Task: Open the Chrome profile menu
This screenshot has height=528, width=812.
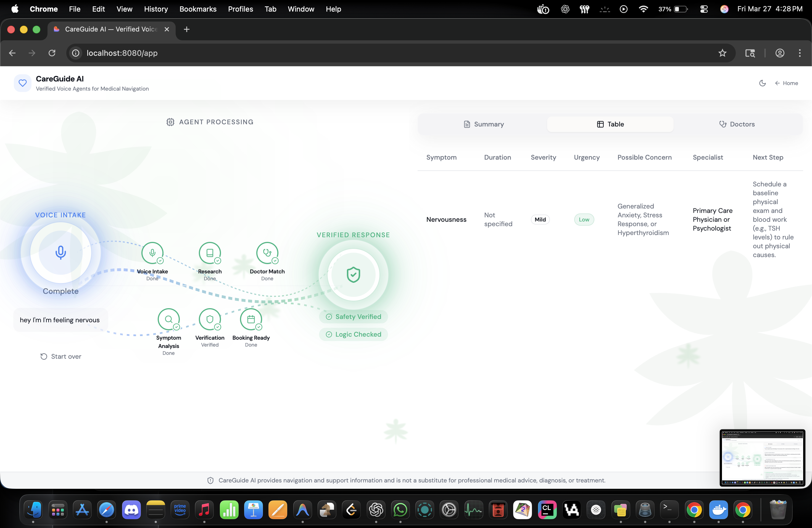Action: click(780, 53)
